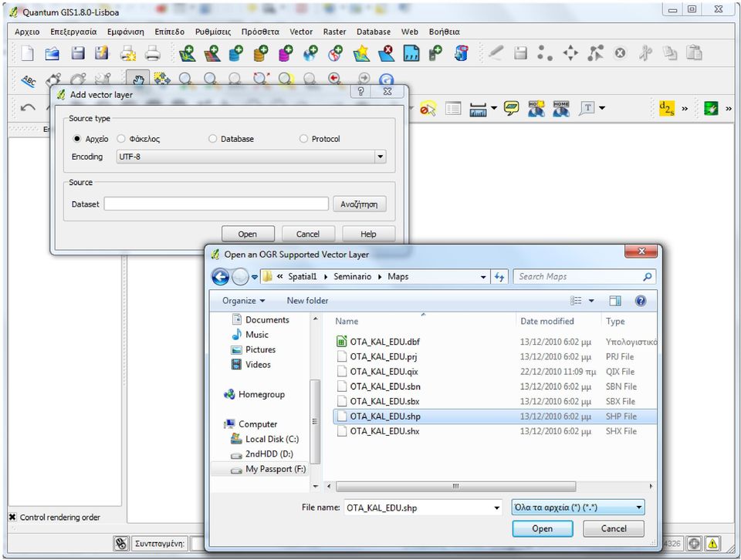Open the Composer Manager printer icon
The width and height of the screenshot is (741, 560).
(153, 53)
